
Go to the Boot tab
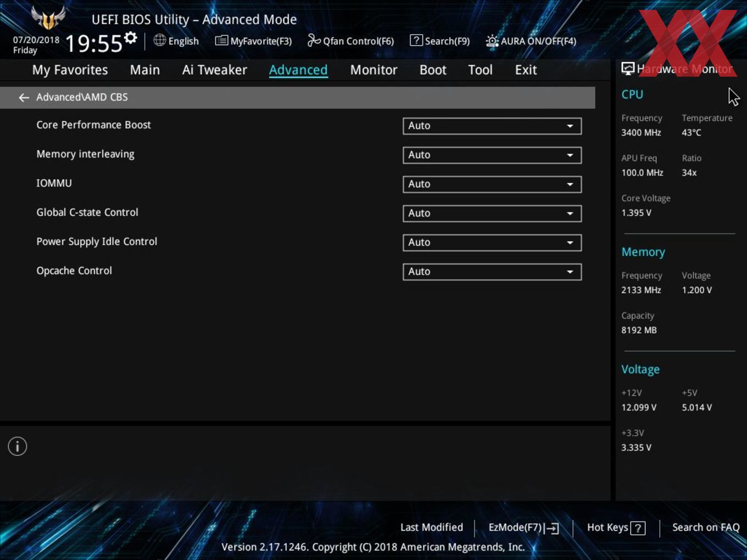tap(433, 70)
